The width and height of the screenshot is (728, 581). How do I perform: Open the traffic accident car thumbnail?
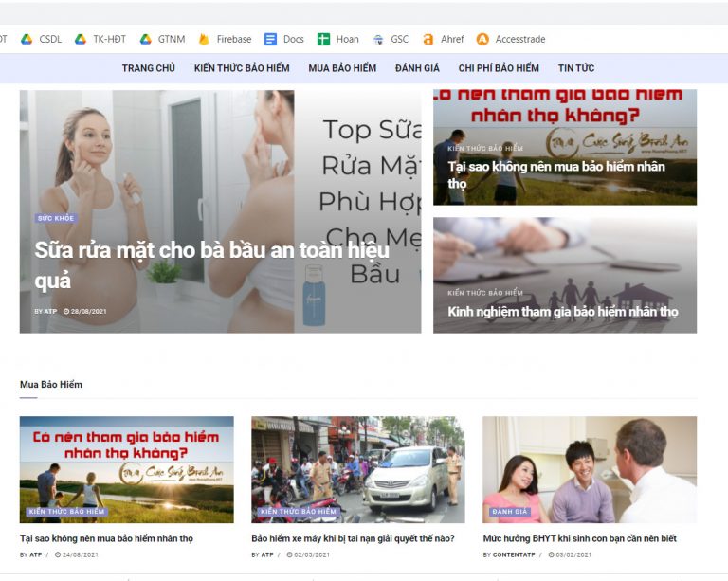358,469
